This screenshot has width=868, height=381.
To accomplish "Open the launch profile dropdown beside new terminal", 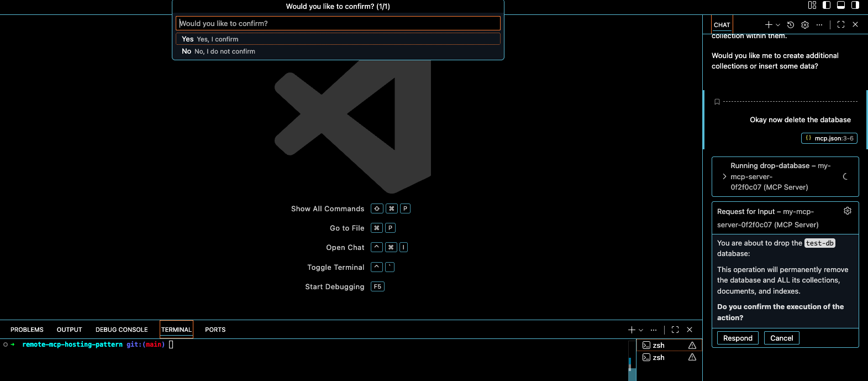I will tap(641, 330).
